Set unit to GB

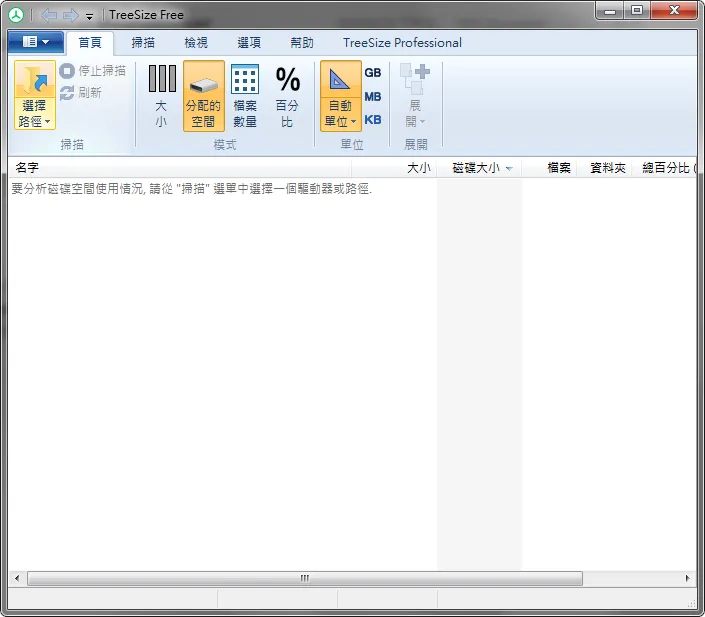click(x=373, y=72)
